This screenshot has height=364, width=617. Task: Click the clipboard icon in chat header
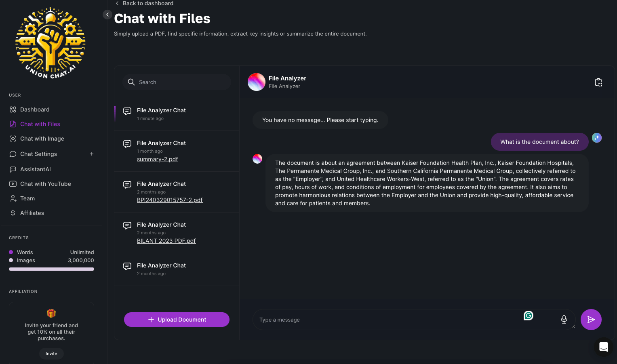click(598, 82)
